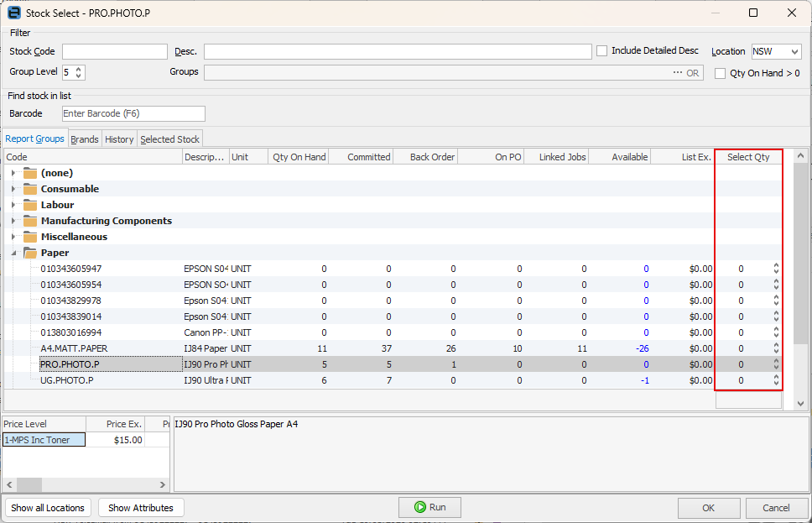
Task: Switch to the Brands tab
Action: click(x=85, y=139)
